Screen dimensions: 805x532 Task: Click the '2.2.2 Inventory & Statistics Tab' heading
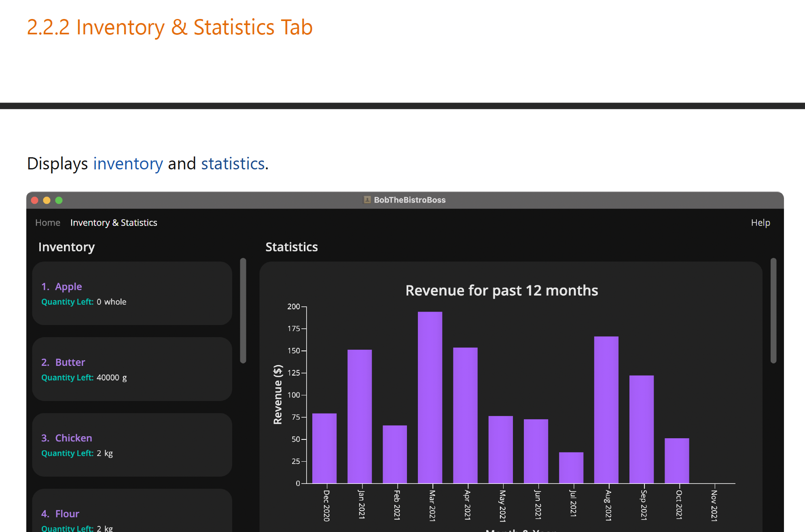(169, 27)
